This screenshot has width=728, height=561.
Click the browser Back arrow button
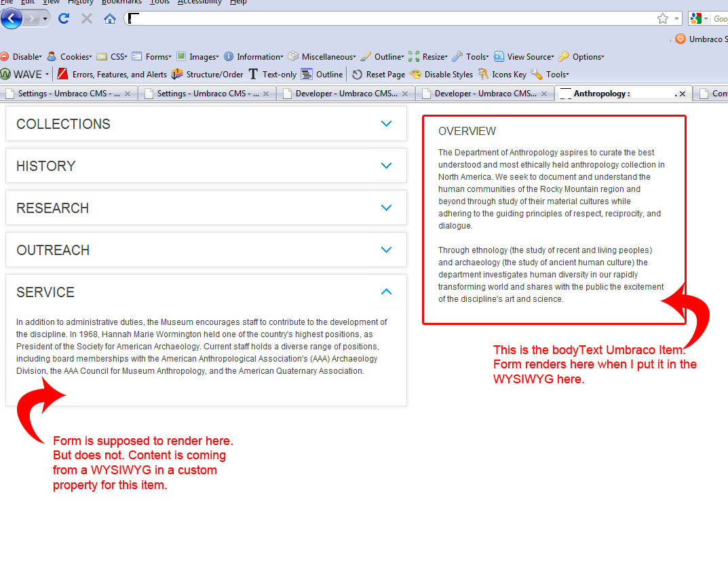[x=11, y=18]
